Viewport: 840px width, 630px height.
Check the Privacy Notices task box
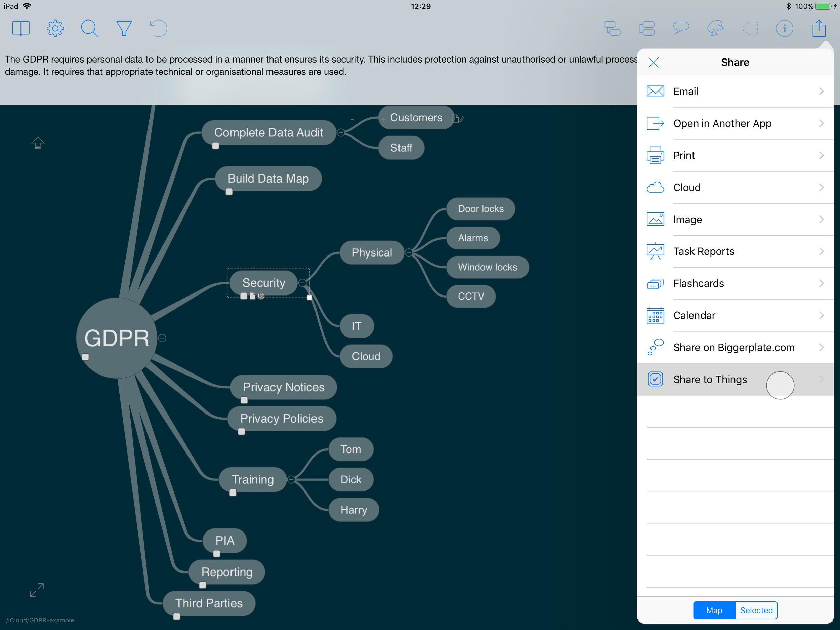(244, 400)
